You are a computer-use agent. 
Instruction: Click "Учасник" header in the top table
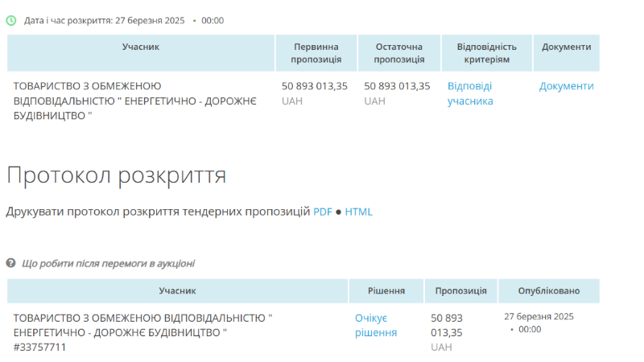pos(141,47)
